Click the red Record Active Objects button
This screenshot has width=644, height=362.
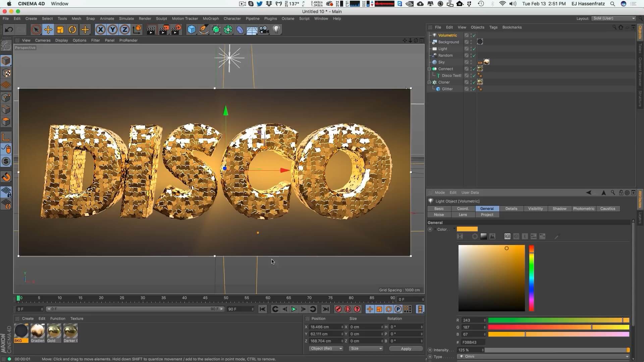coord(338,309)
